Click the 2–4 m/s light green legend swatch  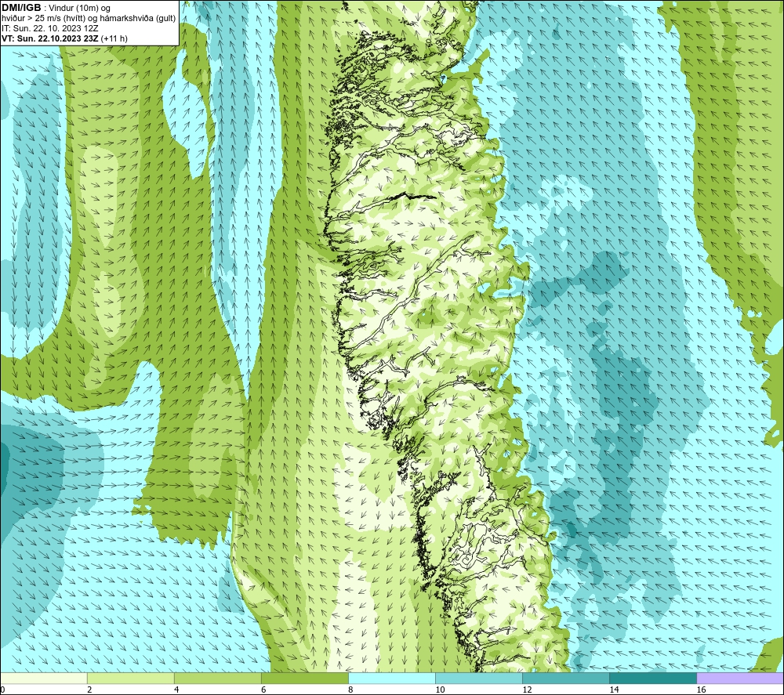tap(131, 678)
